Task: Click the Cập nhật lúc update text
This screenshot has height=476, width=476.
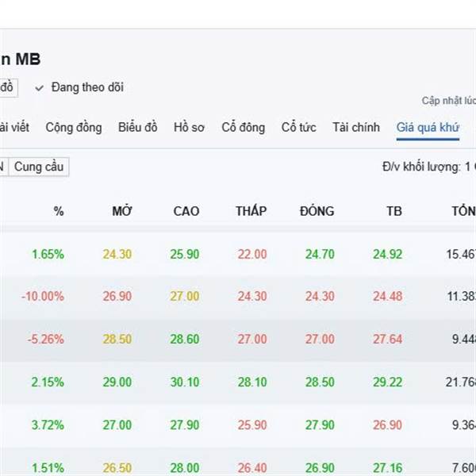Action: pos(448,102)
